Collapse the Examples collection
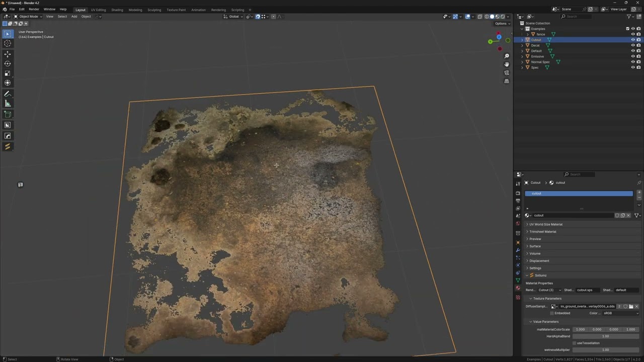 pos(522,29)
